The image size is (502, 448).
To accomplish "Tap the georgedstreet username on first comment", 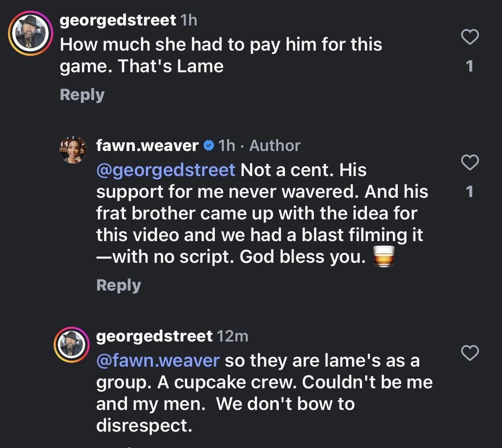I will click(x=118, y=20).
